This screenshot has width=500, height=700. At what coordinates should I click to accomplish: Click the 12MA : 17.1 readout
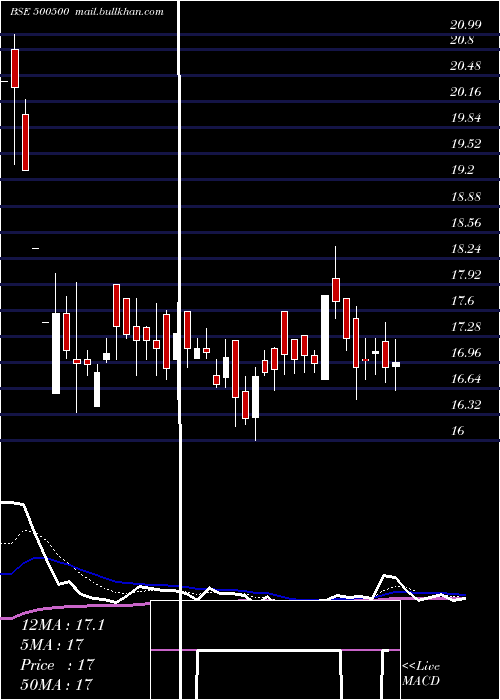[x=63, y=625]
